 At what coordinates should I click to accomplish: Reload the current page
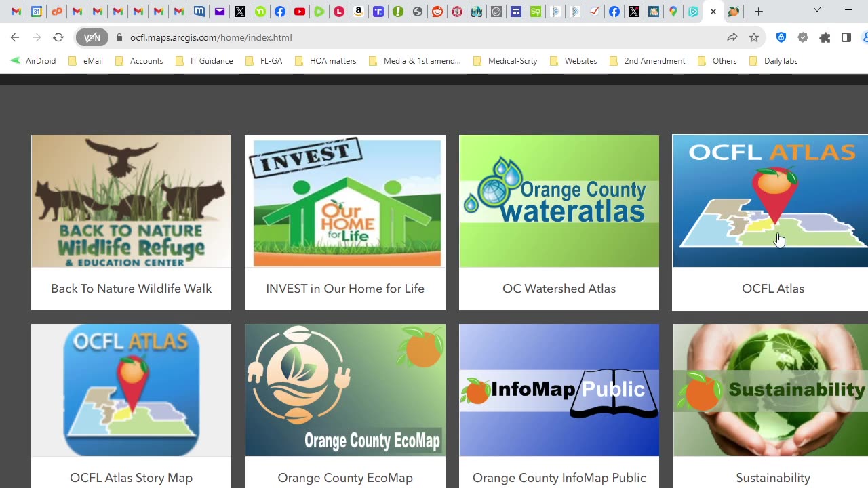(58, 37)
